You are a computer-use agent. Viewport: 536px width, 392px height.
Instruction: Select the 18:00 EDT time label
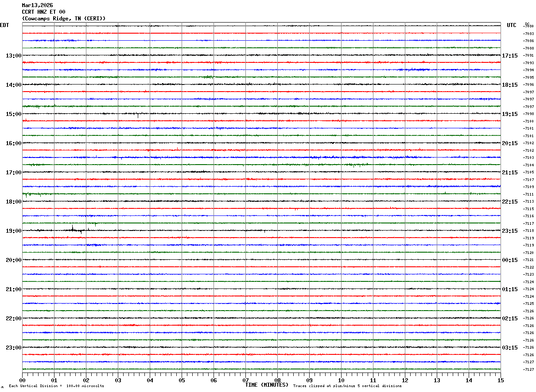click(14, 202)
